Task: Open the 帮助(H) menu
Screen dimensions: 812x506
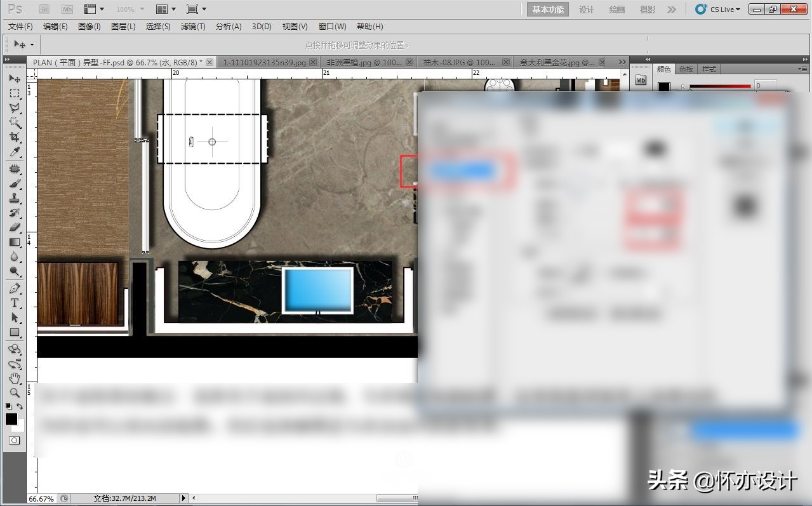Action: click(x=369, y=27)
